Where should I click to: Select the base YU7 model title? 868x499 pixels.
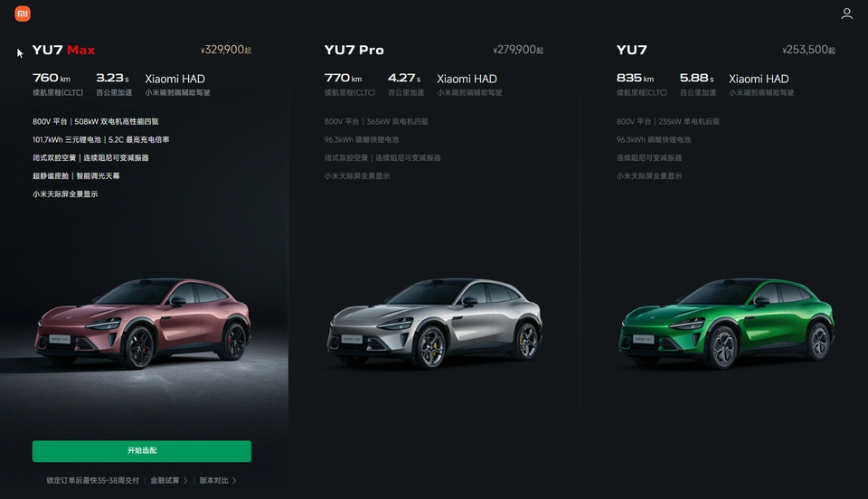coord(632,50)
